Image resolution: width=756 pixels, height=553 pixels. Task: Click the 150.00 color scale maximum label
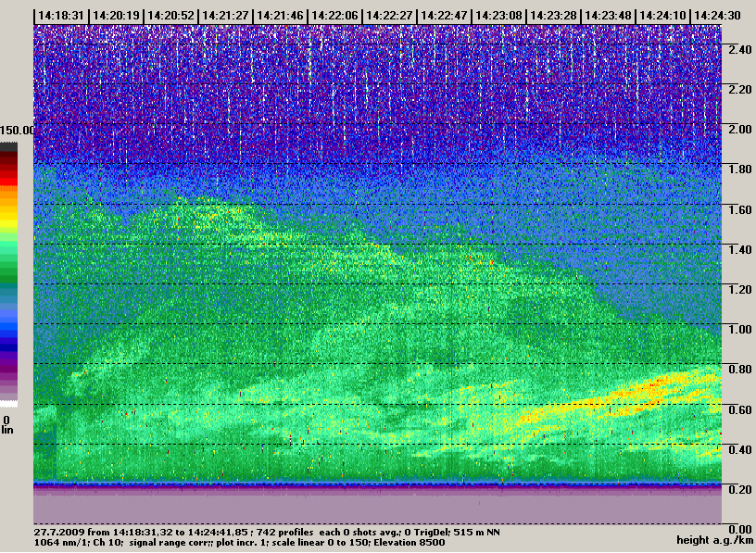[x=18, y=131]
